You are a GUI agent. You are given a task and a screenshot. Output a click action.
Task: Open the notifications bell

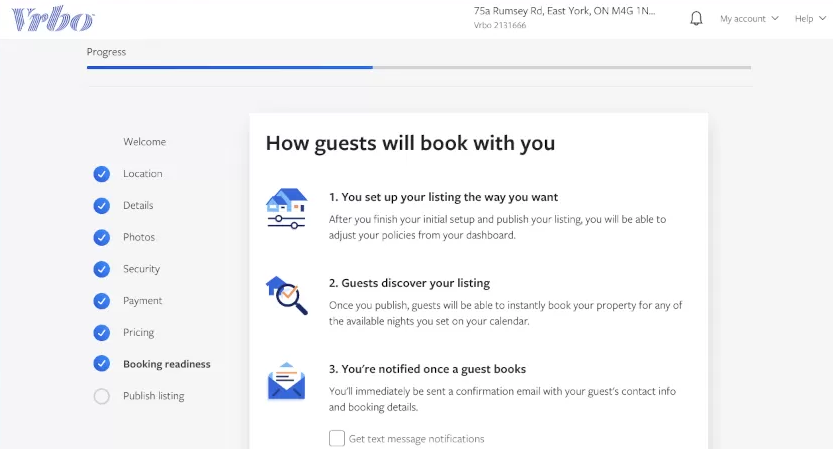[696, 19]
